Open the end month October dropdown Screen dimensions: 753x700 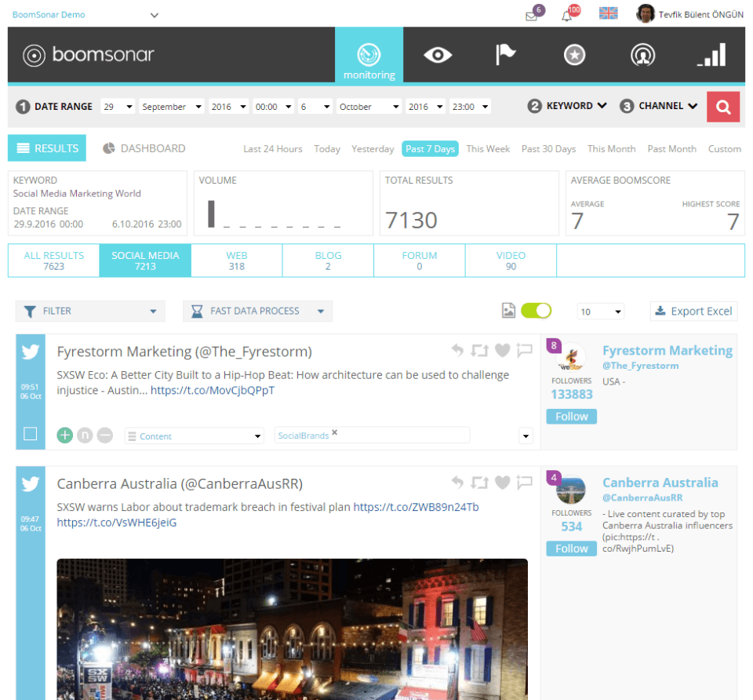369,107
